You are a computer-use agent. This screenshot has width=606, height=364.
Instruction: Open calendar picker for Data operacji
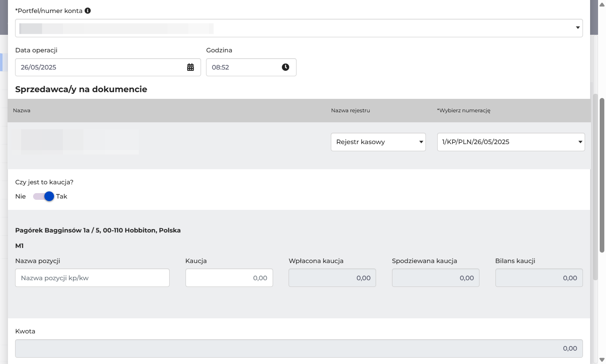pyautogui.click(x=191, y=67)
